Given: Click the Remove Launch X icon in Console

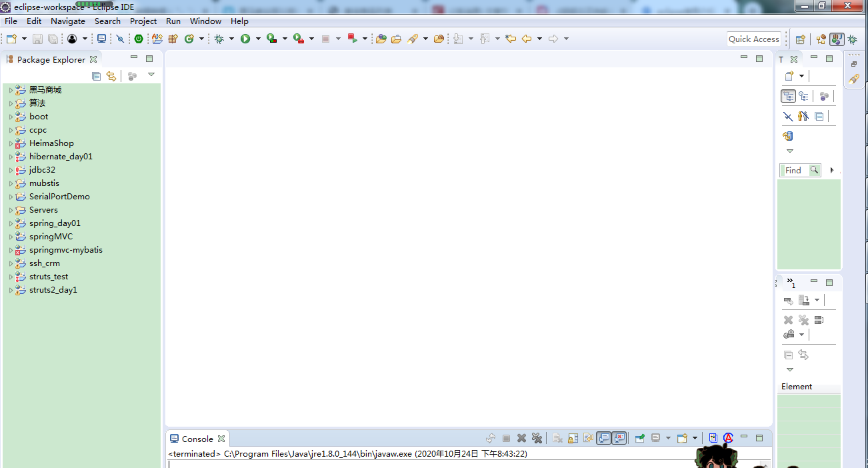Looking at the screenshot, I should click(522, 438).
